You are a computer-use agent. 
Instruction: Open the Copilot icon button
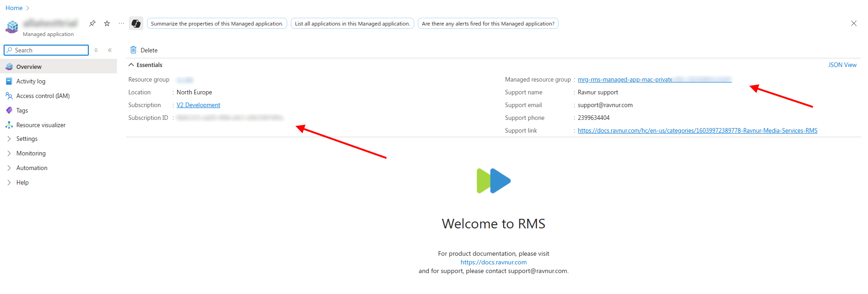(136, 24)
